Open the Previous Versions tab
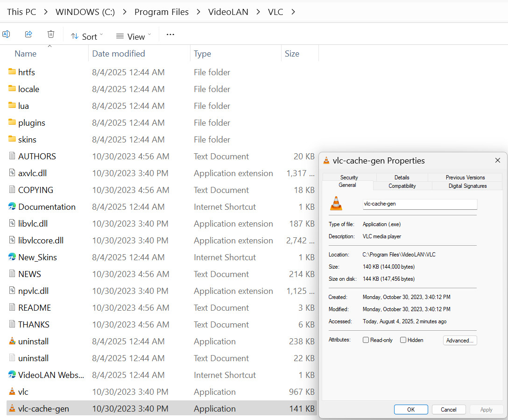508x420 pixels. 465,177
